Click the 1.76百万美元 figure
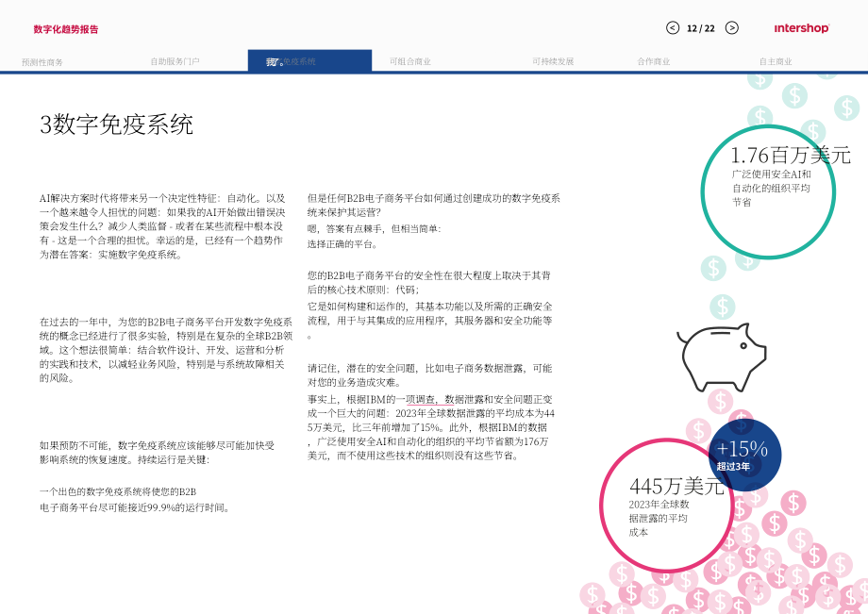 [791, 155]
